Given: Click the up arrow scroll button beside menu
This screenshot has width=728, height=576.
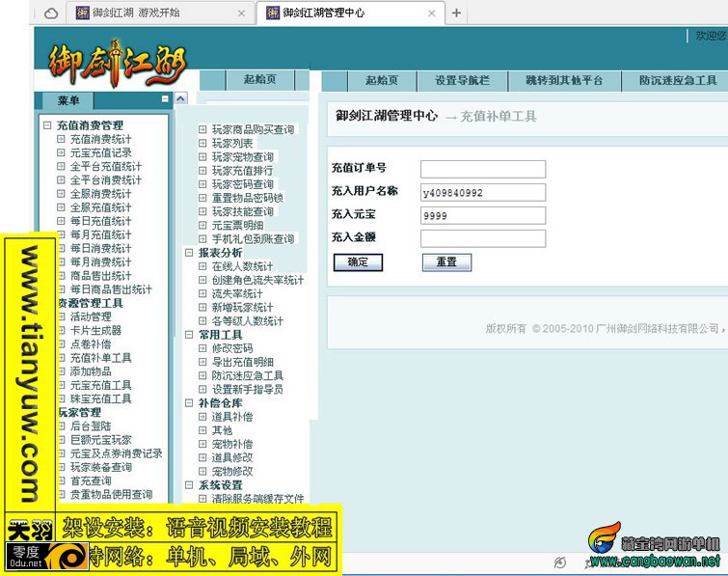Looking at the screenshot, I should pyautogui.click(x=180, y=98).
